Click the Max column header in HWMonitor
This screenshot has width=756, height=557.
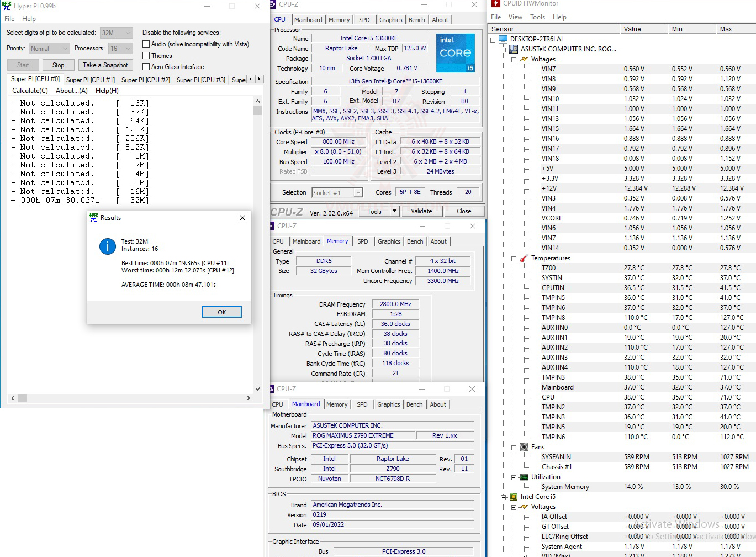736,29
